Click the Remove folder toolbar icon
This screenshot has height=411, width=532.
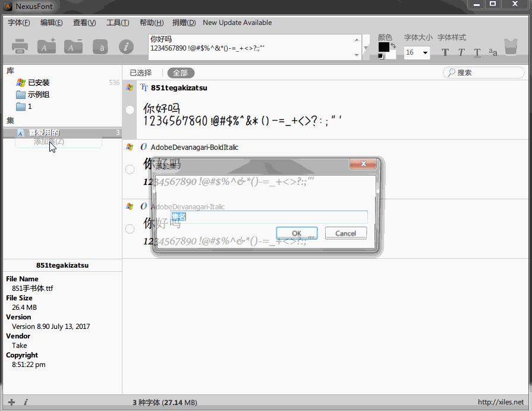(73, 46)
